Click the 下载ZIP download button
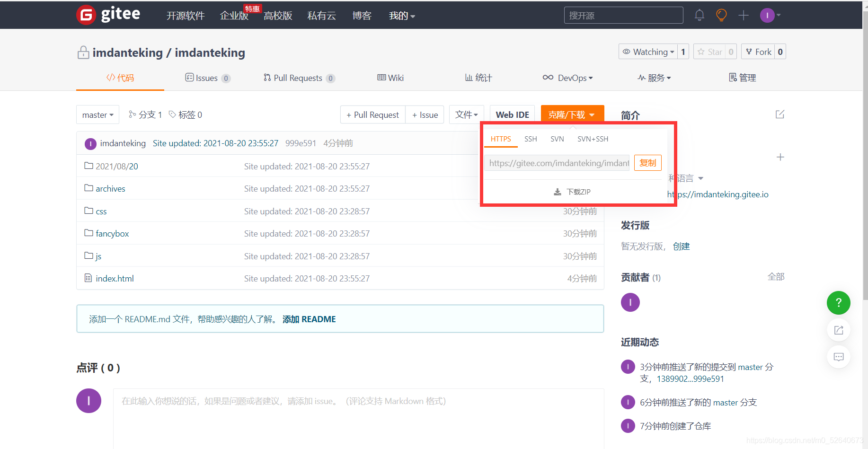Viewport: 868px width, 449px height. pyautogui.click(x=572, y=192)
